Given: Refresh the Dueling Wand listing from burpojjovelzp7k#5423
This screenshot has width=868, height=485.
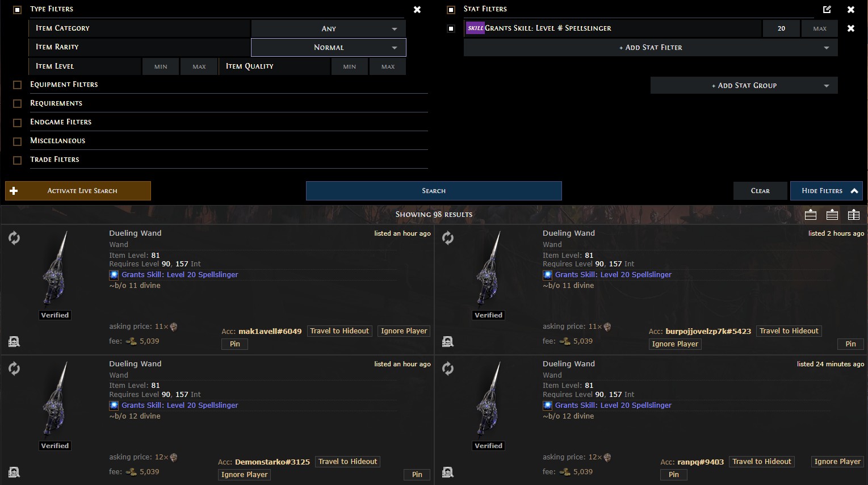Looking at the screenshot, I should click(x=448, y=238).
